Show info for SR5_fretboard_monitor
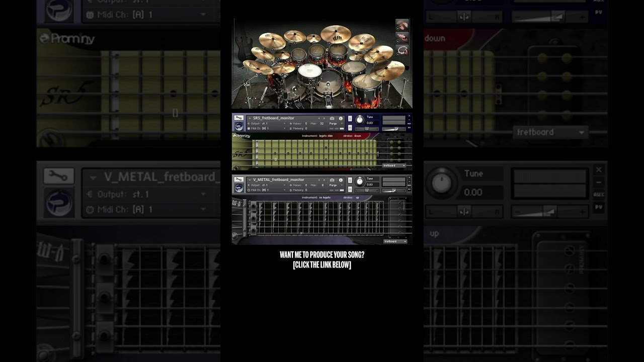The height and width of the screenshot is (362, 644). click(341, 119)
